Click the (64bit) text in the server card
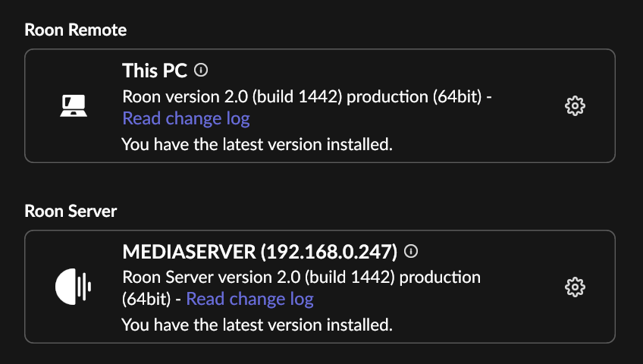The height and width of the screenshot is (364, 643). pos(146,299)
